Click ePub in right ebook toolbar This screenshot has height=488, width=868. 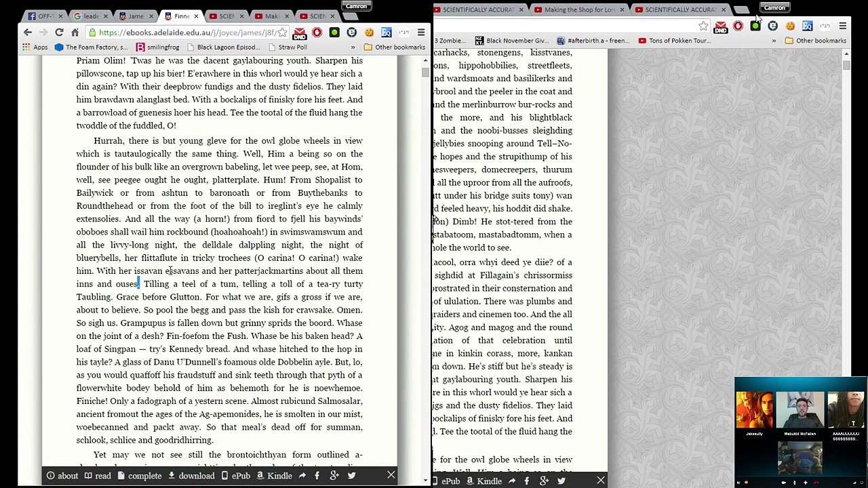(446, 481)
